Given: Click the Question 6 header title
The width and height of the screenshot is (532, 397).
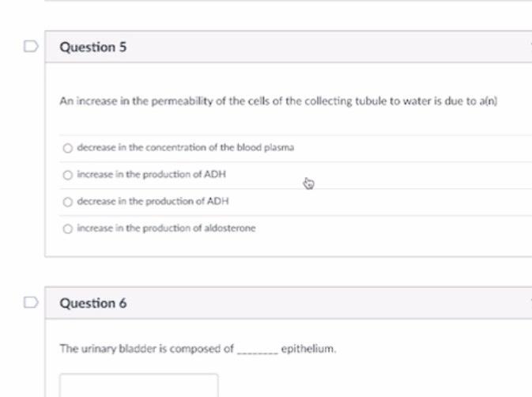Looking at the screenshot, I should [x=93, y=304].
